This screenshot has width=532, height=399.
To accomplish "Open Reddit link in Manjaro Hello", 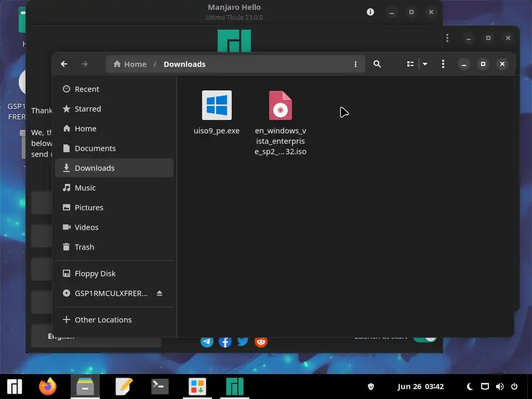I will click(261, 342).
